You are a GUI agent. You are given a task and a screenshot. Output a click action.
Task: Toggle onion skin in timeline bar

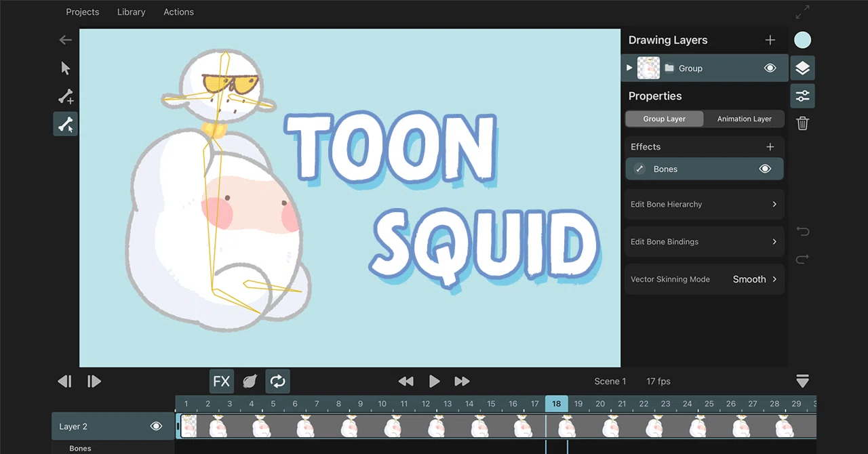click(x=250, y=381)
